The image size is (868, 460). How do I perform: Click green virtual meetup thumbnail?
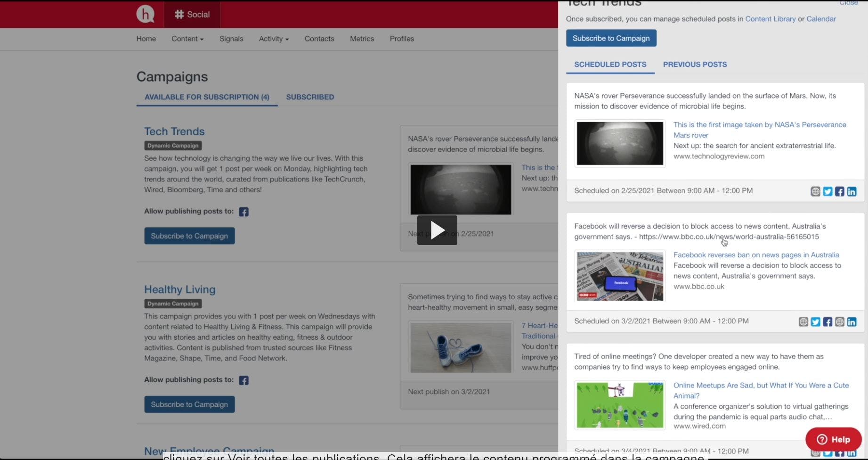coord(620,405)
